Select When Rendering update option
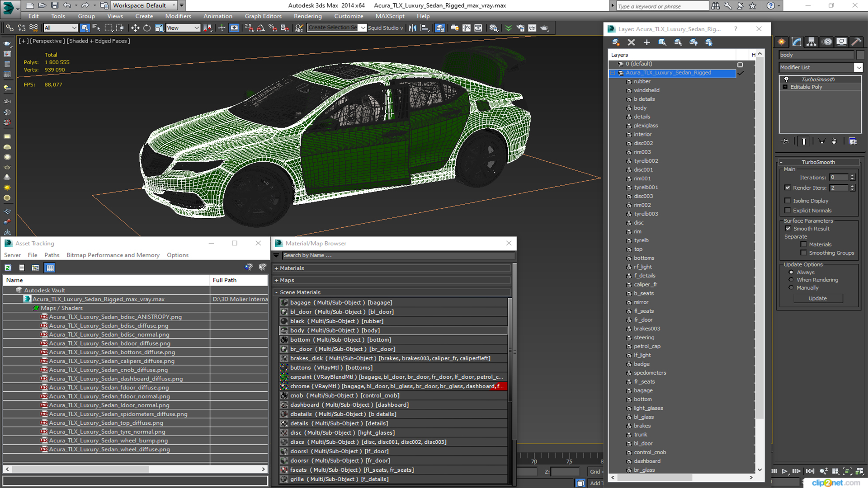 (x=791, y=280)
